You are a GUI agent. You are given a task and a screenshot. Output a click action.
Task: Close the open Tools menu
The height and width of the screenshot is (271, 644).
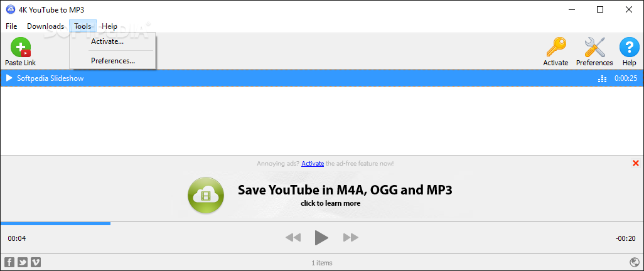(x=83, y=26)
